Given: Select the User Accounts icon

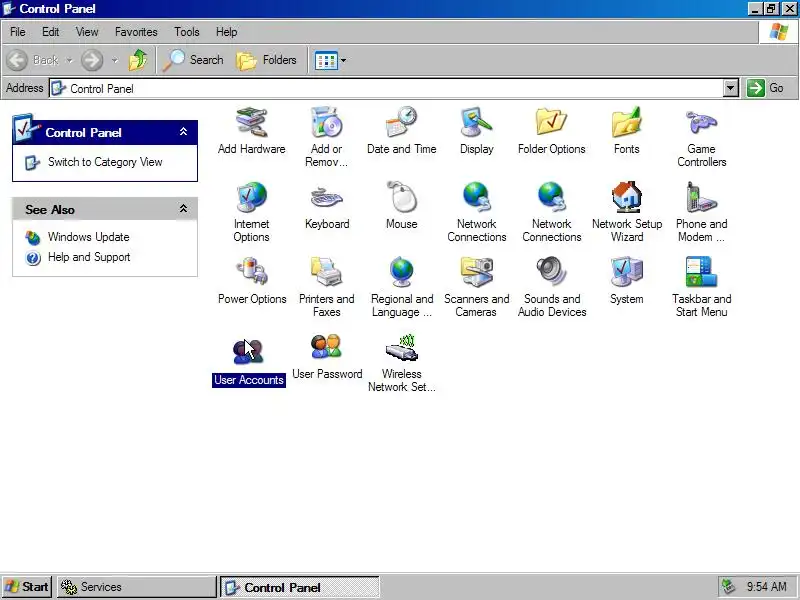Looking at the screenshot, I should 248,352.
